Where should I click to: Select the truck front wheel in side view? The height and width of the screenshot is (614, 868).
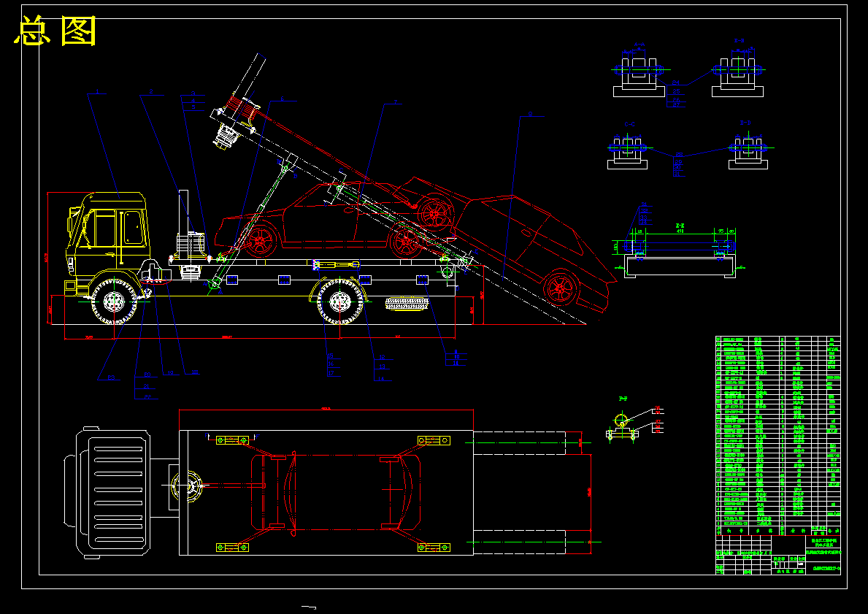[114, 302]
